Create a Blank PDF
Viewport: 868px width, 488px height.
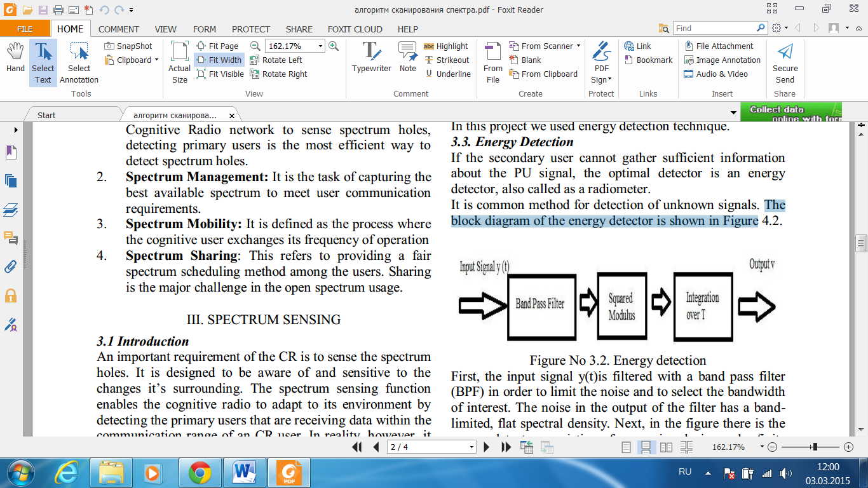[525, 60]
